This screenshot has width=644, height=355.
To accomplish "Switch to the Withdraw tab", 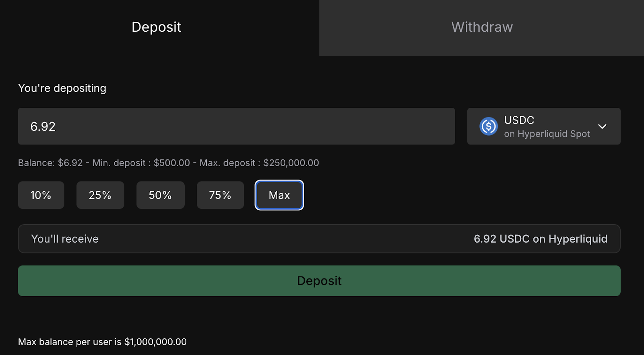I will click(481, 27).
